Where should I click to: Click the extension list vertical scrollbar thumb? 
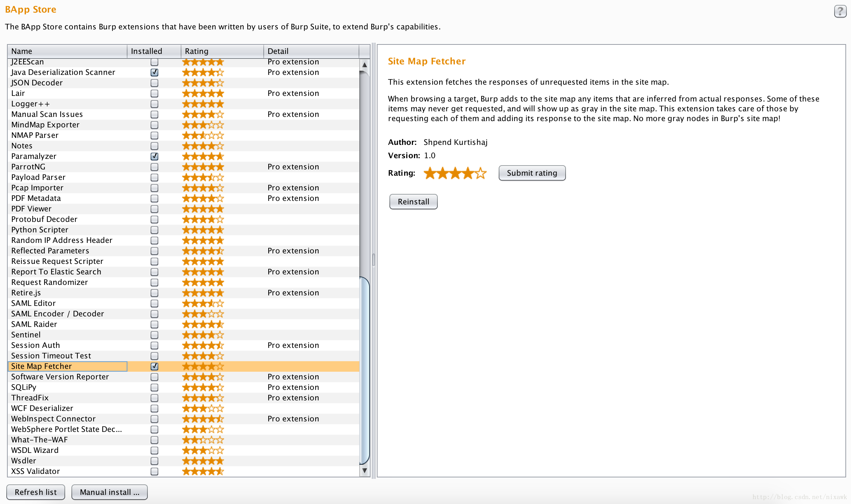click(x=365, y=370)
